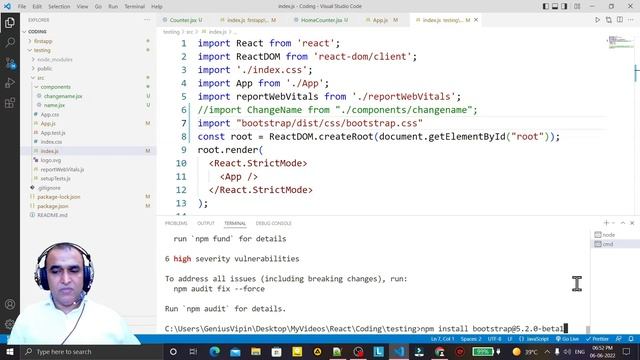This screenshot has height=360, width=640.
Task: Open Mail app from taskbar
Action: 235,351
